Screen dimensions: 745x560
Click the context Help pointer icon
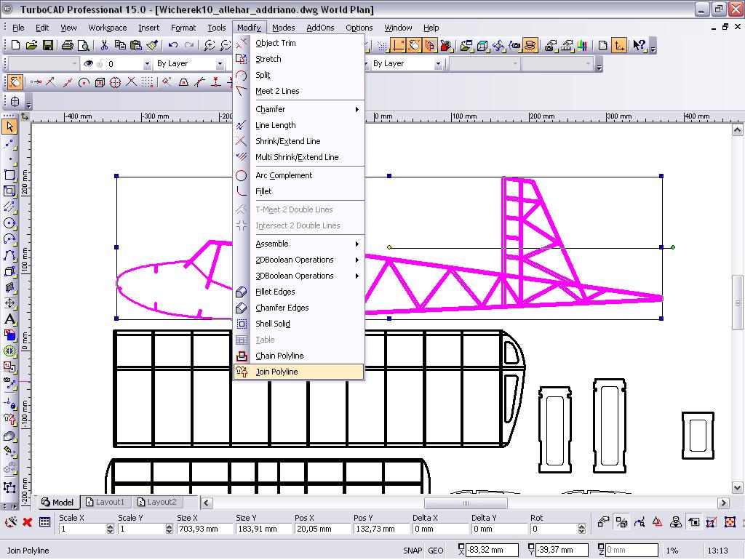tap(639, 45)
